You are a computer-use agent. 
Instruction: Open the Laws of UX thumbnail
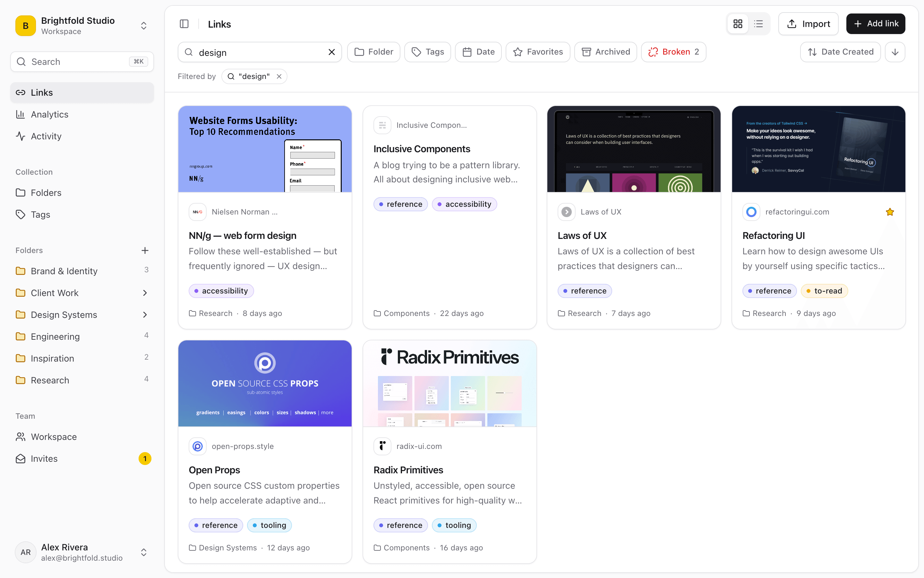tap(634, 149)
